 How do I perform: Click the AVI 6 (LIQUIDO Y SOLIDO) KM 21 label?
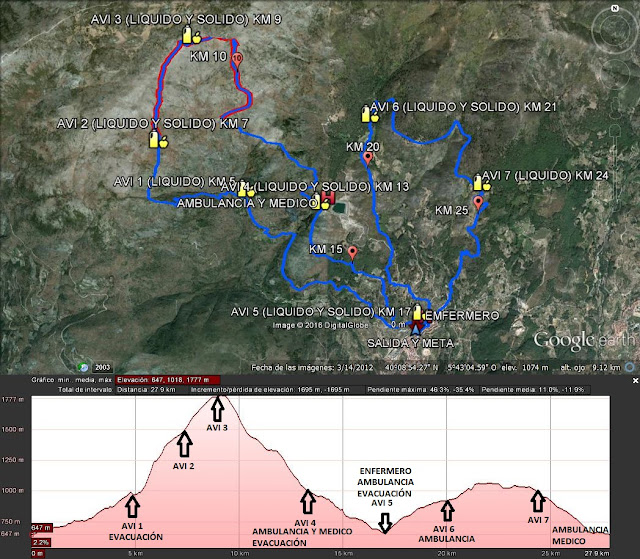(463, 107)
